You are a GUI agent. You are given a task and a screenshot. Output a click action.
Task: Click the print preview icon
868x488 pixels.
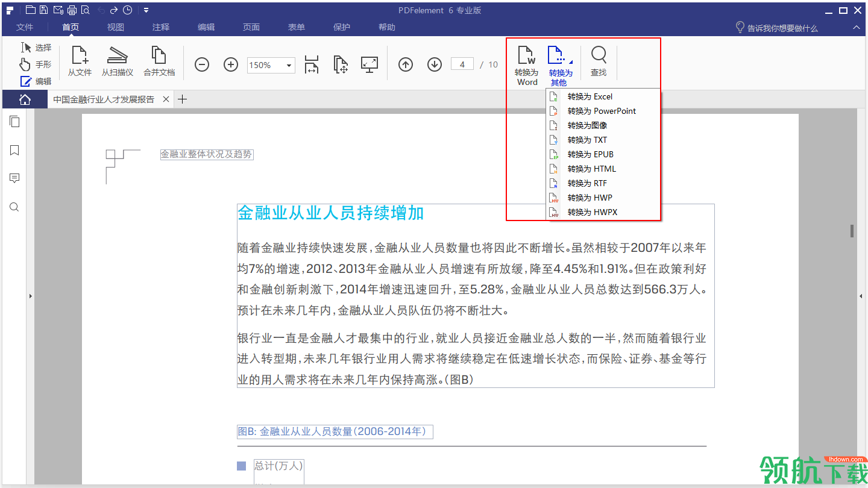(85, 10)
